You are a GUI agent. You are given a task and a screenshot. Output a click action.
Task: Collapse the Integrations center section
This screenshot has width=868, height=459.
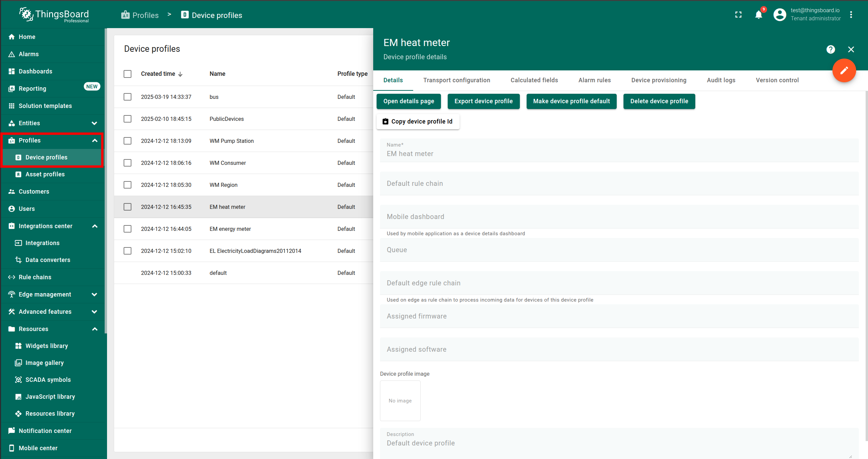[x=94, y=226]
